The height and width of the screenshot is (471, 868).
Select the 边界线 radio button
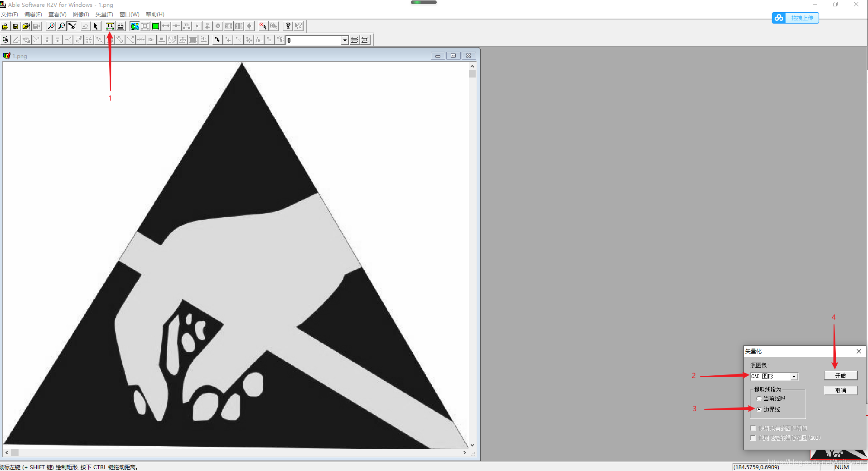[x=759, y=410]
